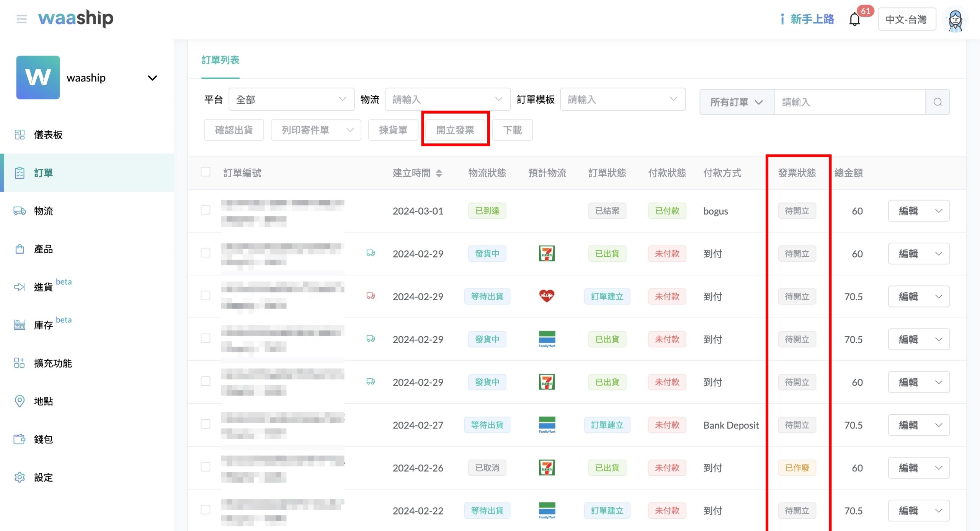
Task: Expand the 列印寄件單 dropdown
Action: tap(316, 130)
